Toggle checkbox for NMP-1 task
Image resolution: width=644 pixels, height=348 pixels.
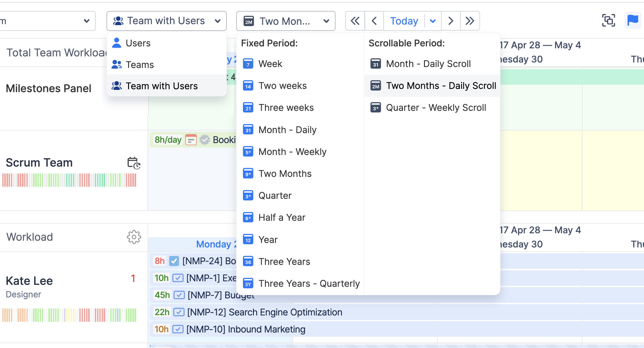pyautogui.click(x=178, y=278)
